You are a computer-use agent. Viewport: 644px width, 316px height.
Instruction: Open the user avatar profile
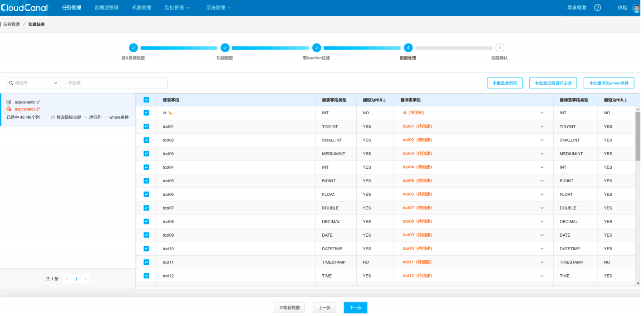pos(636,8)
